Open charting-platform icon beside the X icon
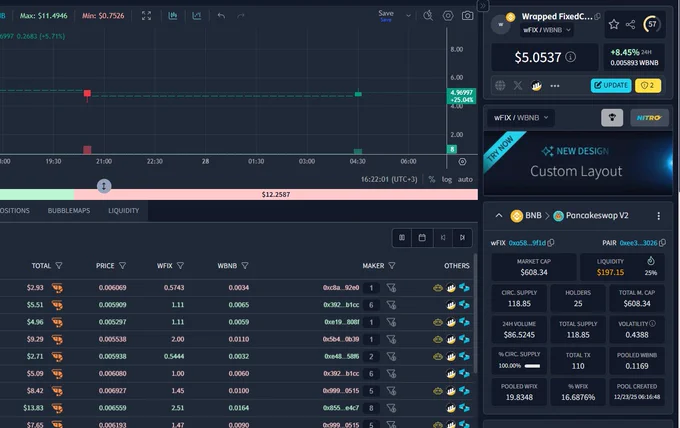 point(536,85)
